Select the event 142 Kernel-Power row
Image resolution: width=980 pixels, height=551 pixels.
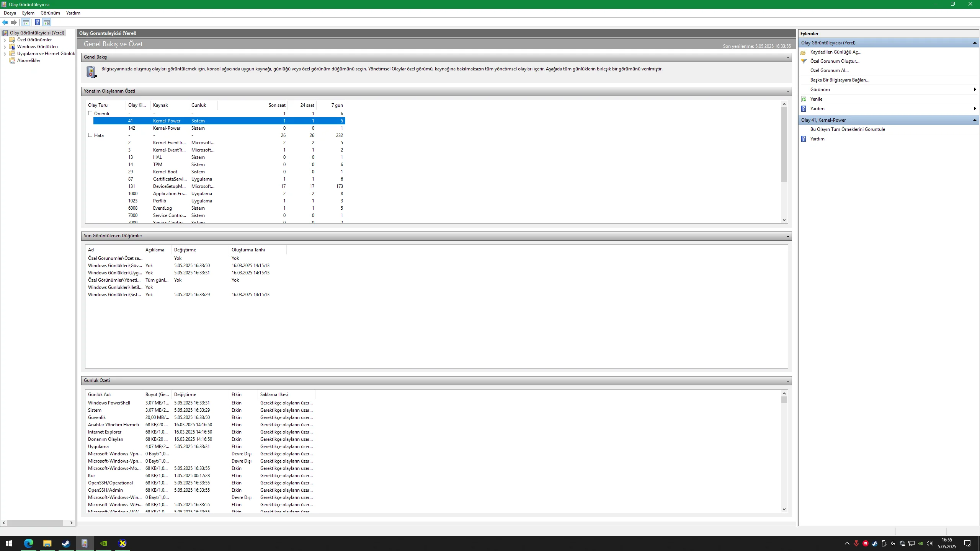click(219, 128)
